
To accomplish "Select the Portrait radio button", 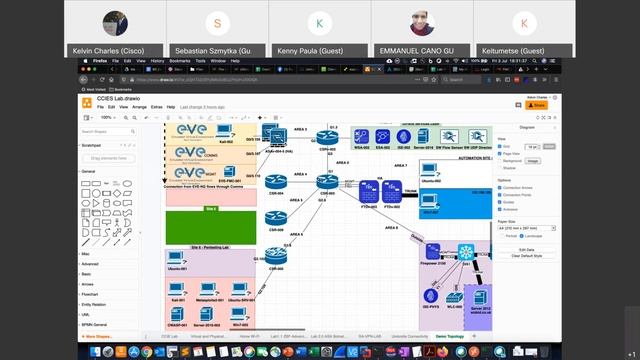I will pyautogui.click(x=502, y=236).
